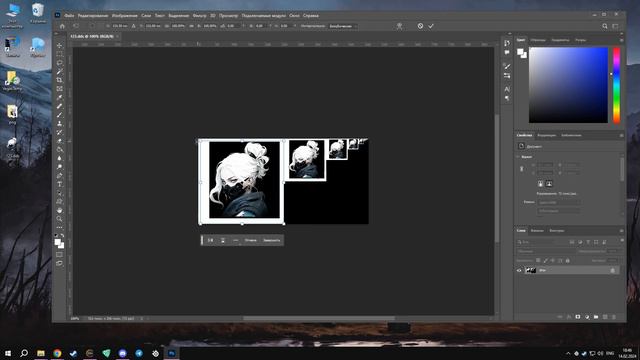Viewport: 640px width, 360px height.
Task: Select the Crop tool
Action: [60, 80]
